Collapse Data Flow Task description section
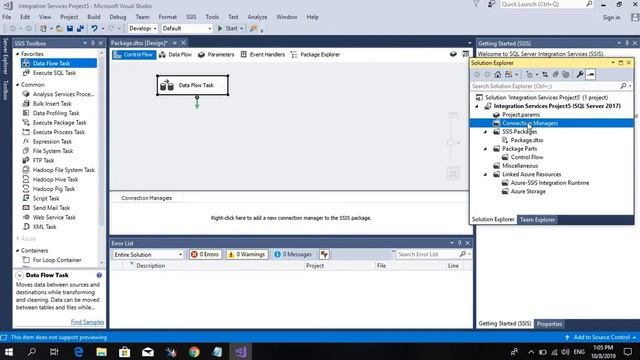Screen dimensions: 640x360 pos(19,276)
